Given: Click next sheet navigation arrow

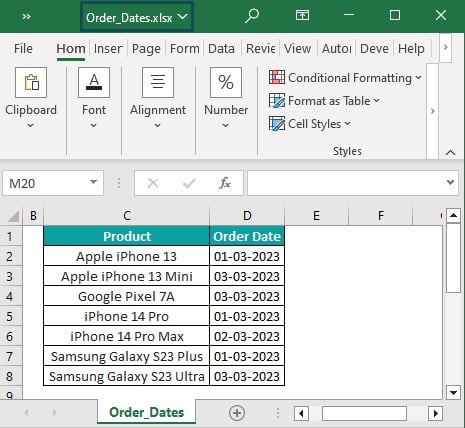Looking at the screenshot, I should (x=54, y=413).
